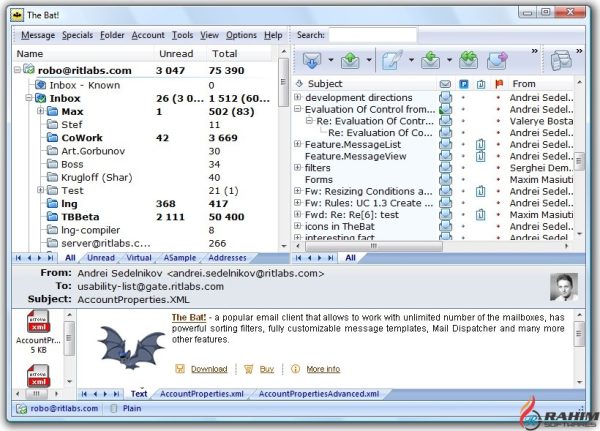Image resolution: width=600 pixels, height=431 pixels.
Task: Show more toolbar buttons chevron after Forward
Action: coord(535,51)
